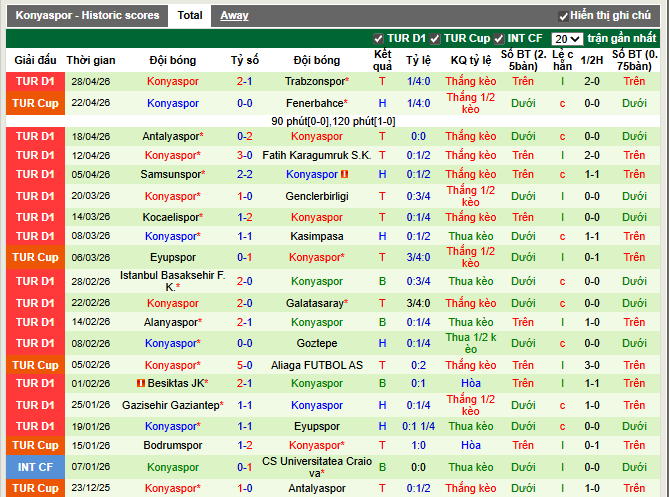Click the Kết quả column header
669x497 pixels.
(x=382, y=60)
